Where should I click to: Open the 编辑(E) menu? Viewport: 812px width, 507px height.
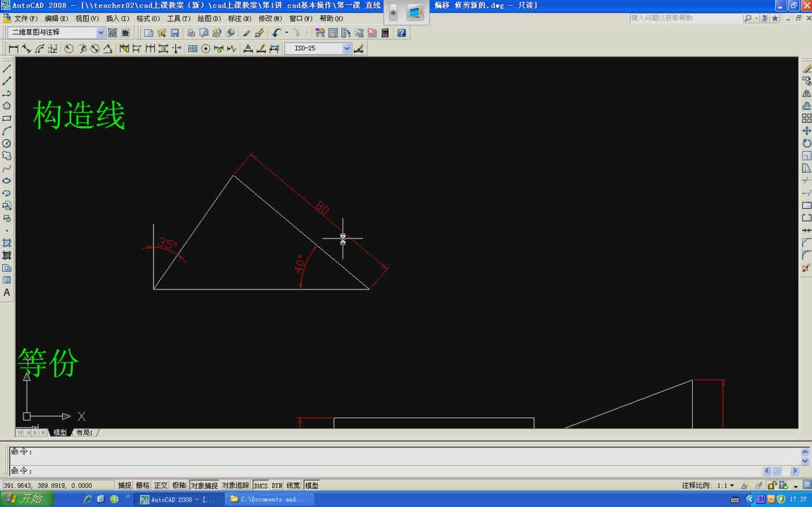(x=56, y=18)
